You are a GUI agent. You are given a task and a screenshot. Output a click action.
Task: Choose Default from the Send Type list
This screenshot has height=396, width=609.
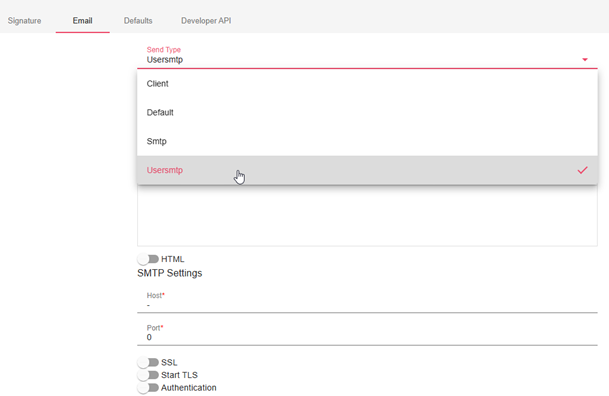click(x=367, y=112)
